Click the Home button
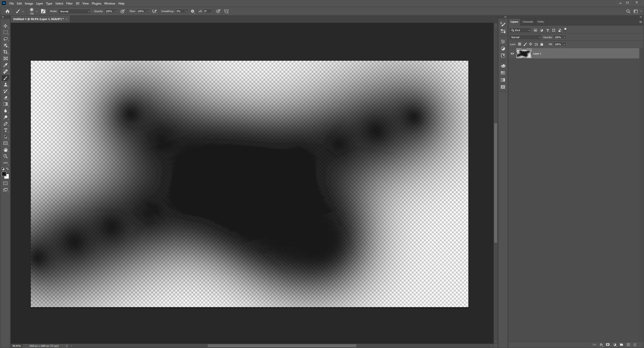 pyautogui.click(x=8, y=11)
